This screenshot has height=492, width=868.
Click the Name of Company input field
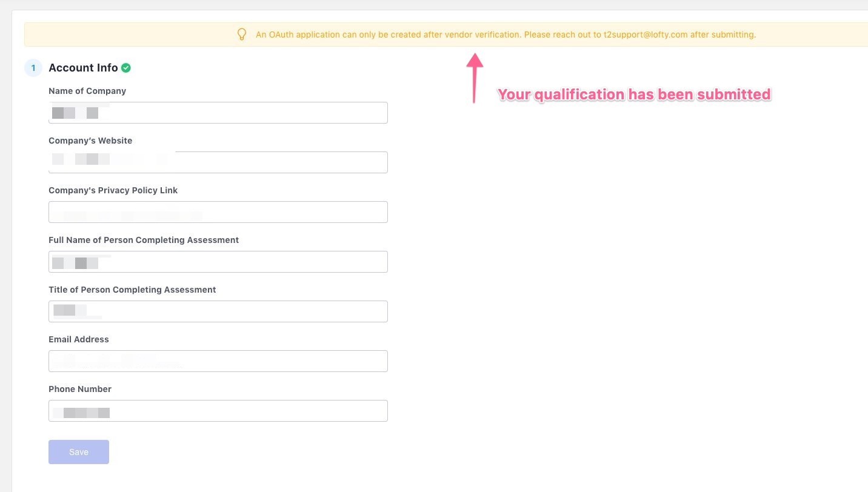(x=218, y=113)
